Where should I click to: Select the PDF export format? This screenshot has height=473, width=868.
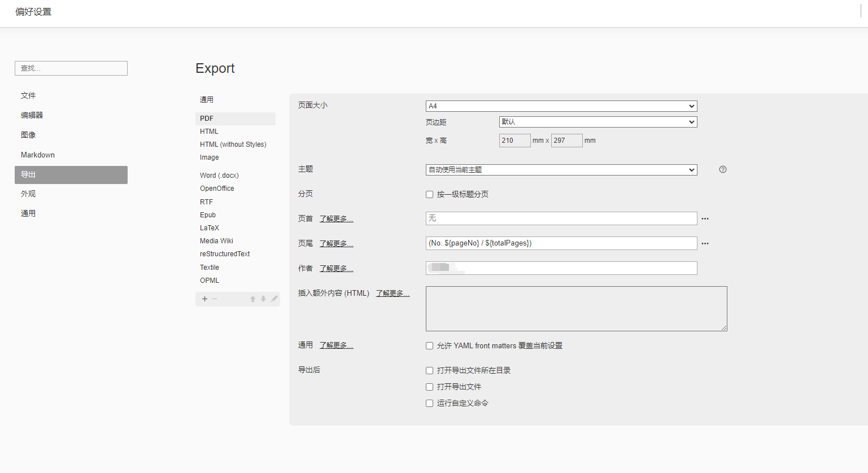click(235, 119)
